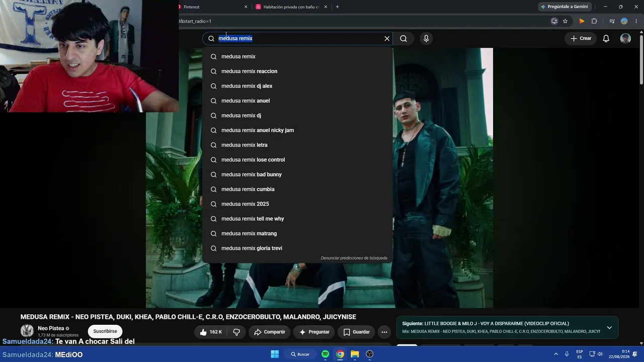This screenshot has height=362, width=644.
Task: Select suggestion 'medusa remix'
Action: coord(297,56)
